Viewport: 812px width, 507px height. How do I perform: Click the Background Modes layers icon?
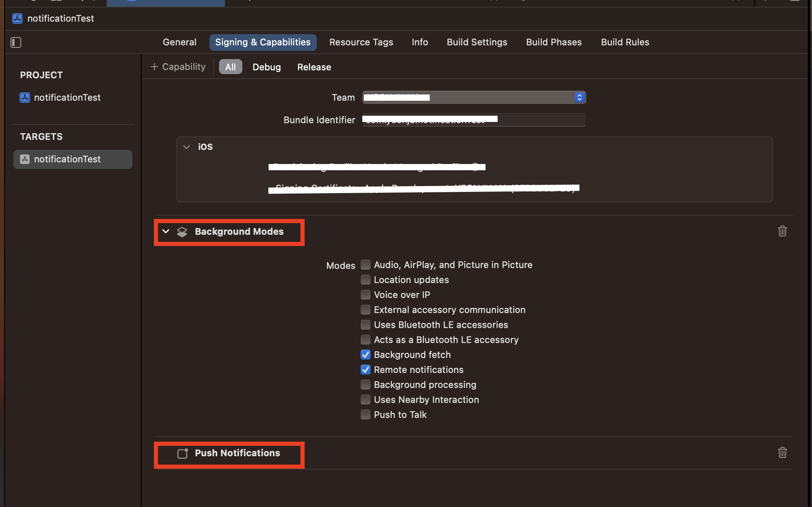point(182,232)
